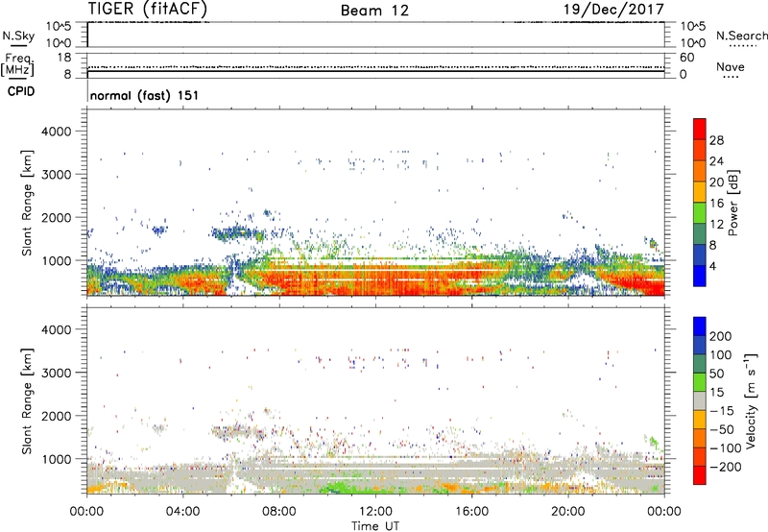Pick the light green segment of Power colorbar
This screenshot has height=532, width=768.
pyautogui.click(x=700, y=213)
